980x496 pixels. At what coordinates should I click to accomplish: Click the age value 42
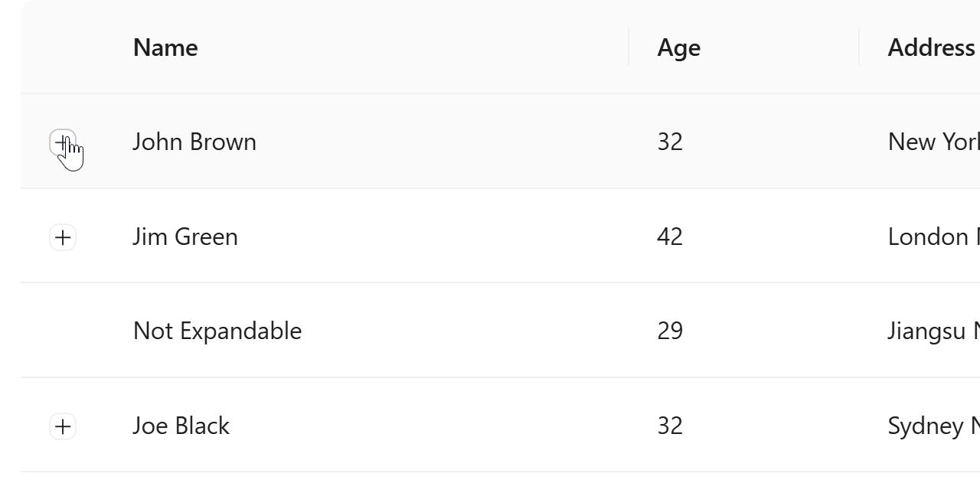[x=670, y=237]
